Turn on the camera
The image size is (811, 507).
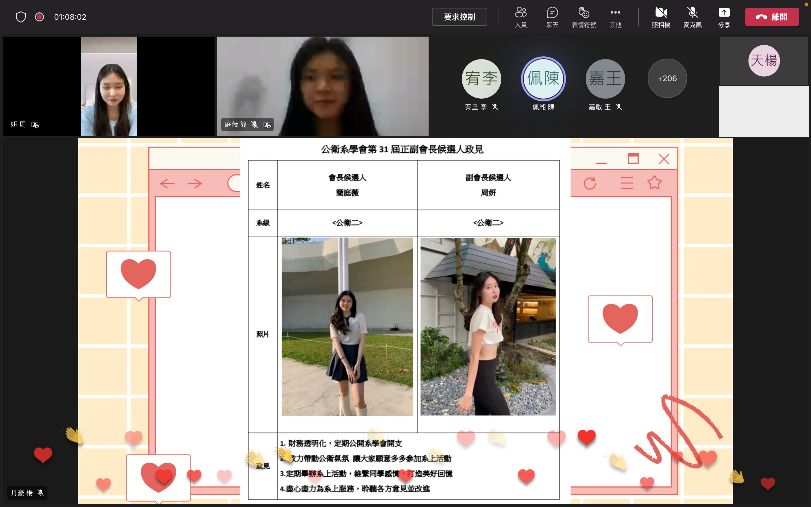(661, 15)
